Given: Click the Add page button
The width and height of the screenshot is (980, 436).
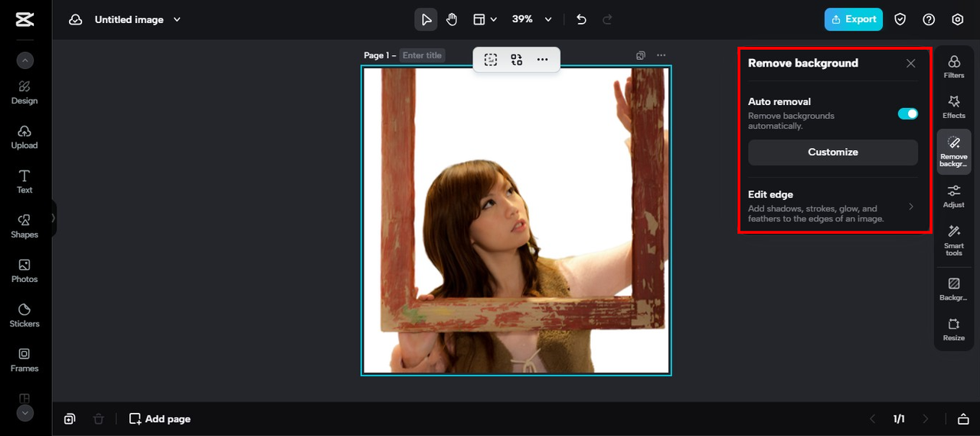Looking at the screenshot, I should 160,419.
